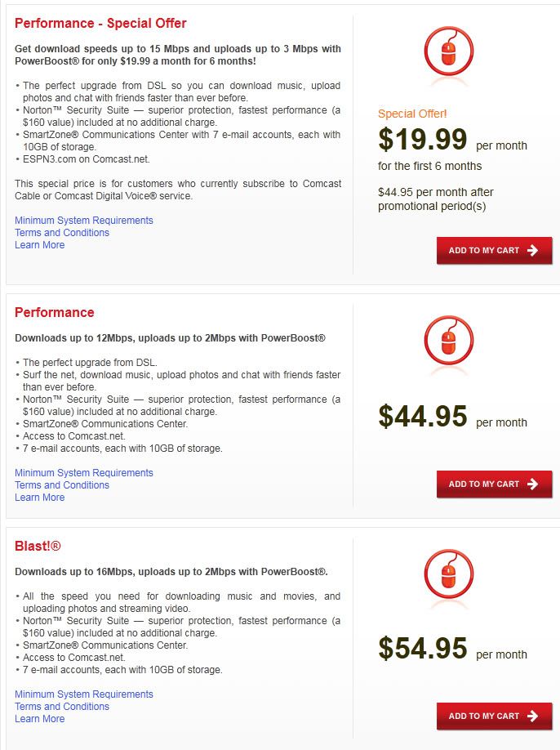The image size is (560, 750).
Task: Click Learn More under the 12Mbps Performance plan
Action: (39, 498)
